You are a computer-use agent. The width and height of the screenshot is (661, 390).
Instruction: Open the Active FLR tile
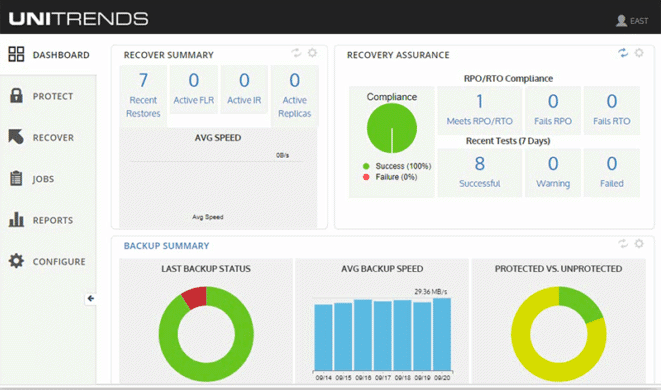193,89
